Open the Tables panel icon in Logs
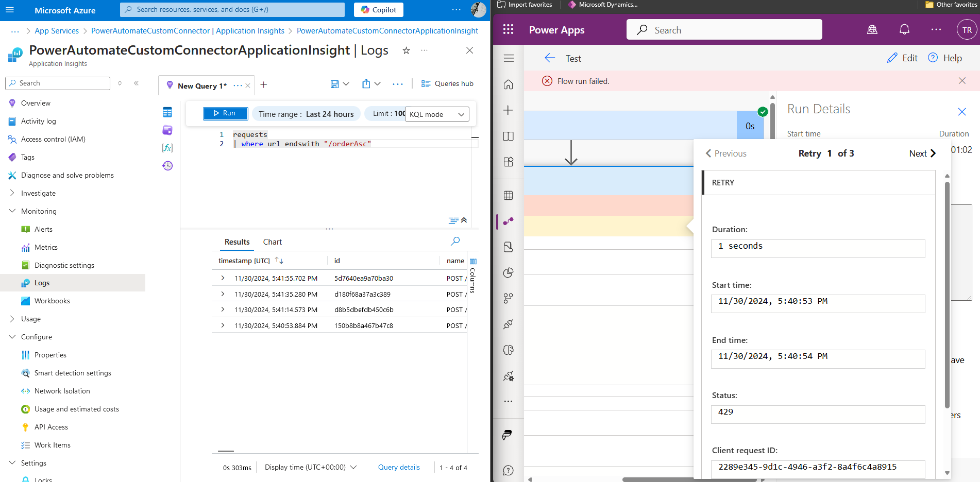980x482 pixels. point(167,112)
